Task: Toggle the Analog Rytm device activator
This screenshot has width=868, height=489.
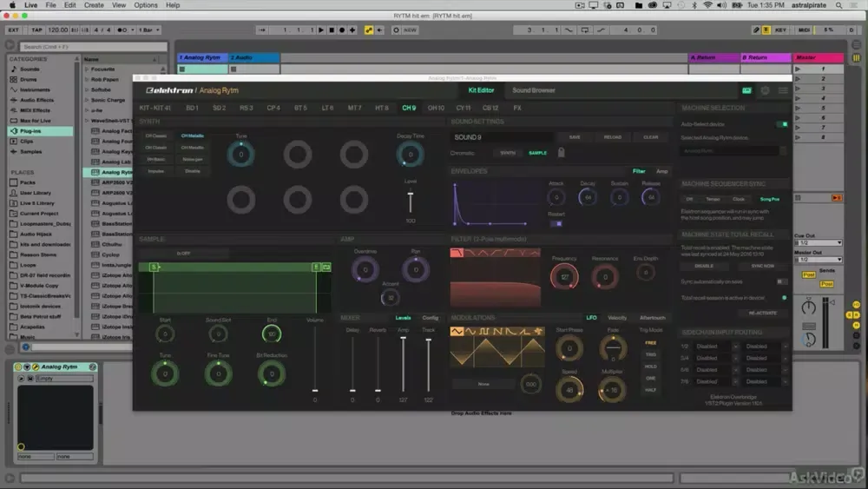Action: [18, 367]
